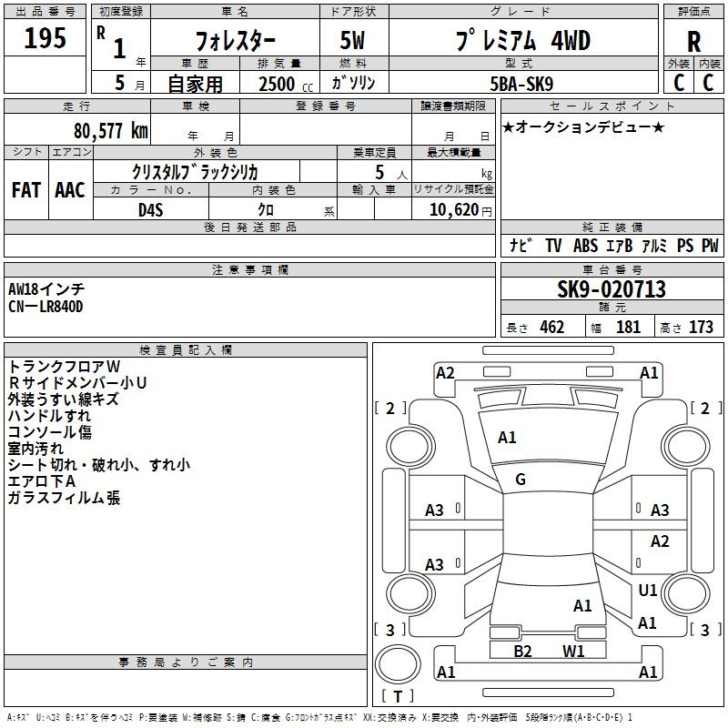Select the model code 5BA-SK9

coord(521,84)
